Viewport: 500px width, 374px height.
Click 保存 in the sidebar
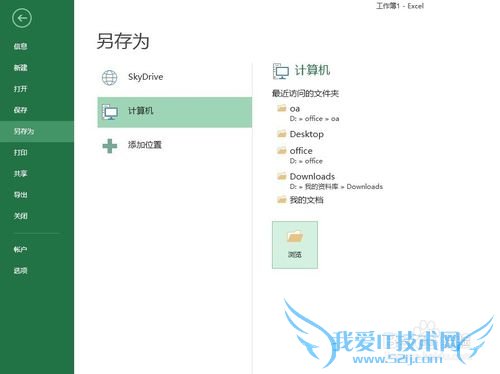pos(20,110)
